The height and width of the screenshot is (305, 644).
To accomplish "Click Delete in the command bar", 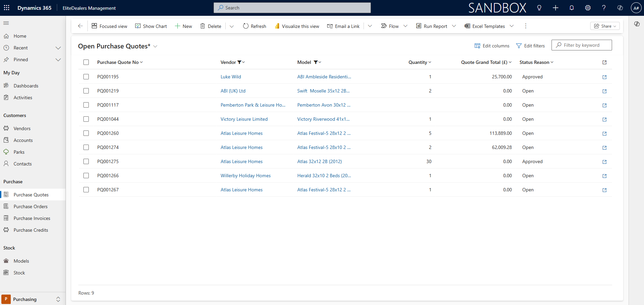I will tap(211, 26).
